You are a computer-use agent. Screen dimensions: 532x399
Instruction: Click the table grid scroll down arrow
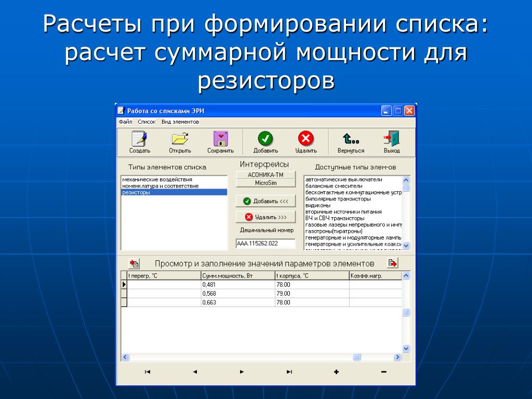406,349
